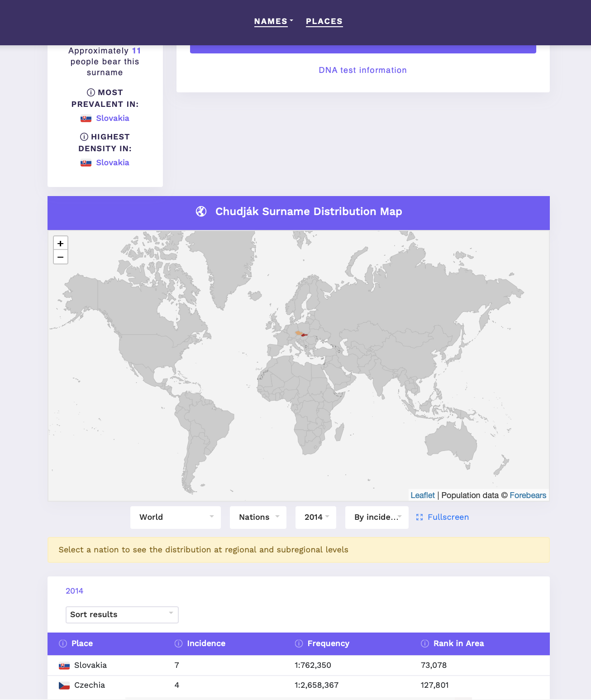591x700 pixels.
Task: Zoom out on the distribution map
Action: pos(61,257)
